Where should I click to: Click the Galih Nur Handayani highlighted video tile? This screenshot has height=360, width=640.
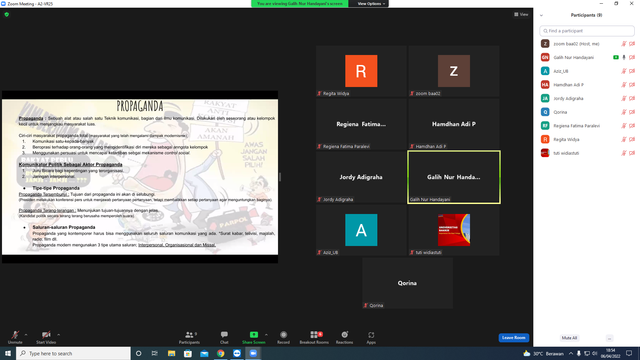pos(453,177)
